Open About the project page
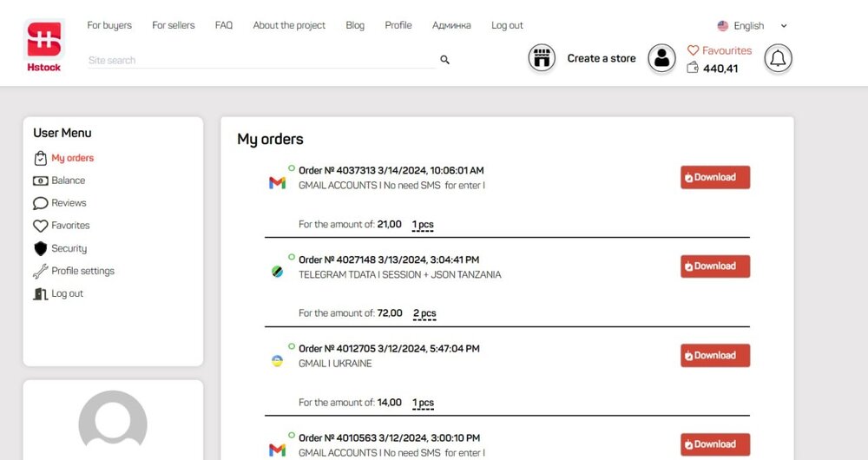This screenshot has width=868, height=460. [289, 25]
